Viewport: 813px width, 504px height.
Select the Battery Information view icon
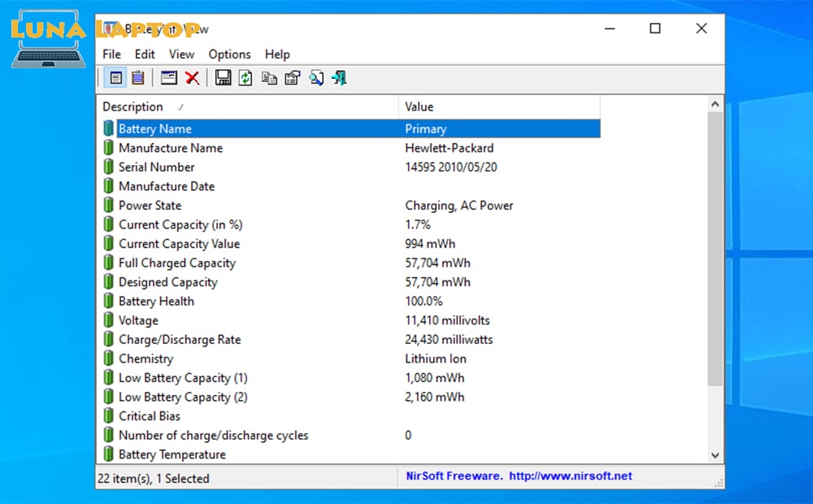(115, 77)
